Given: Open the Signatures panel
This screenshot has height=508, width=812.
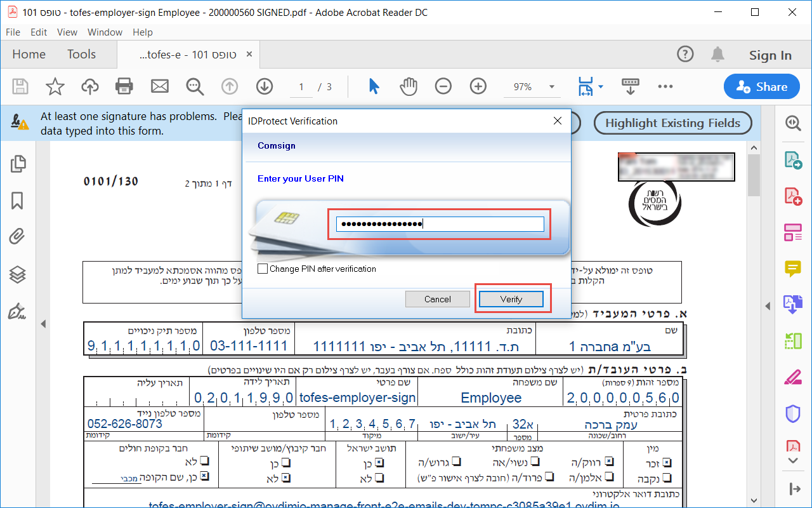Looking at the screenshot, I should pos(17,312).
